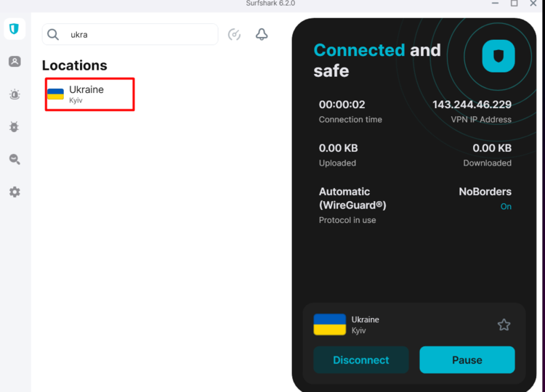Open the Surfshark Search magnifier icon in sidebar

tap(15, 160)
